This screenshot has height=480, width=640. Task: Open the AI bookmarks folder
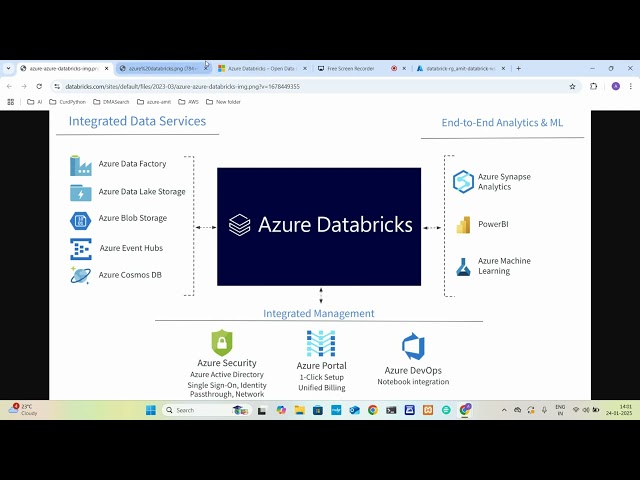tap(35, 102)
